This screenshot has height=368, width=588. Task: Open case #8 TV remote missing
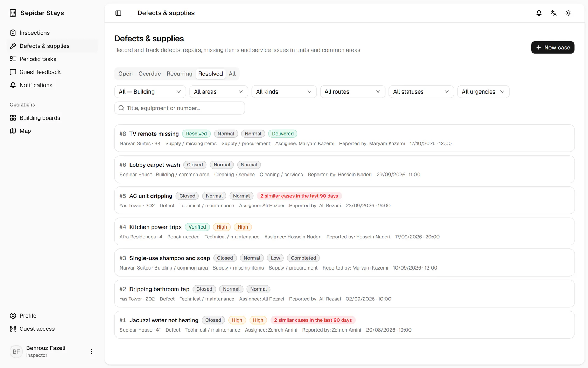(344, 138)
